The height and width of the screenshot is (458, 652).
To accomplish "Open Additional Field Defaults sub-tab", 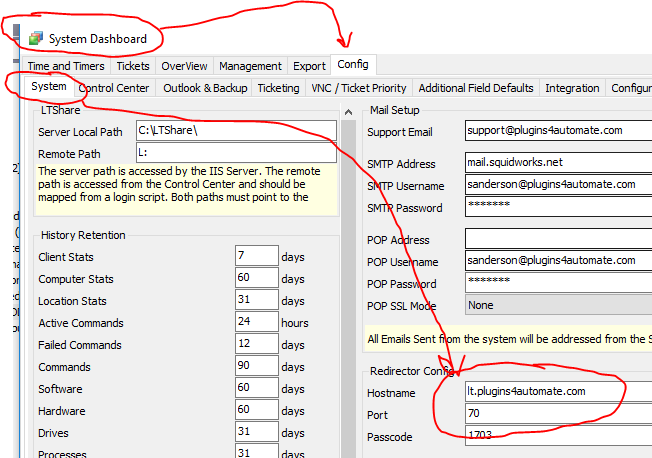I will tap(476, 88).
